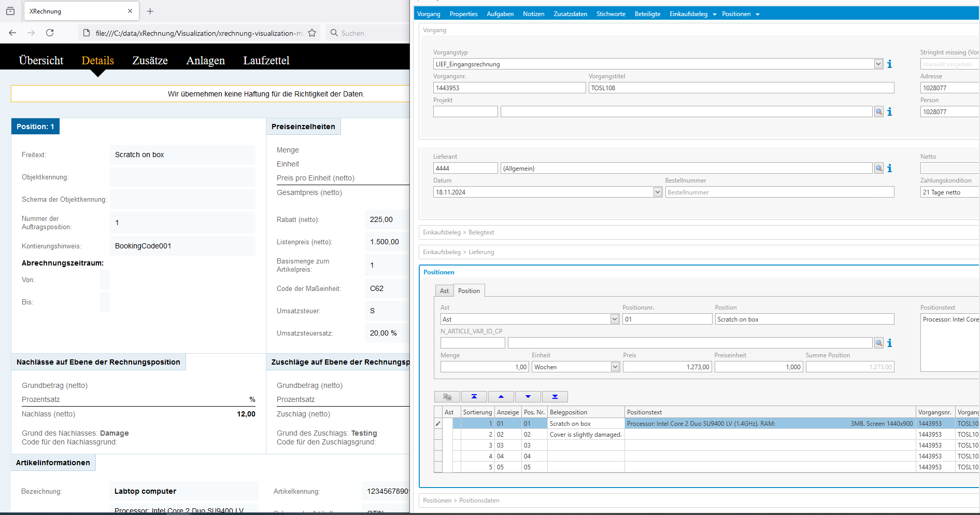Click into the Bestellnummer input field
This screenshot has height=515, width=980.
click(779, 192)
